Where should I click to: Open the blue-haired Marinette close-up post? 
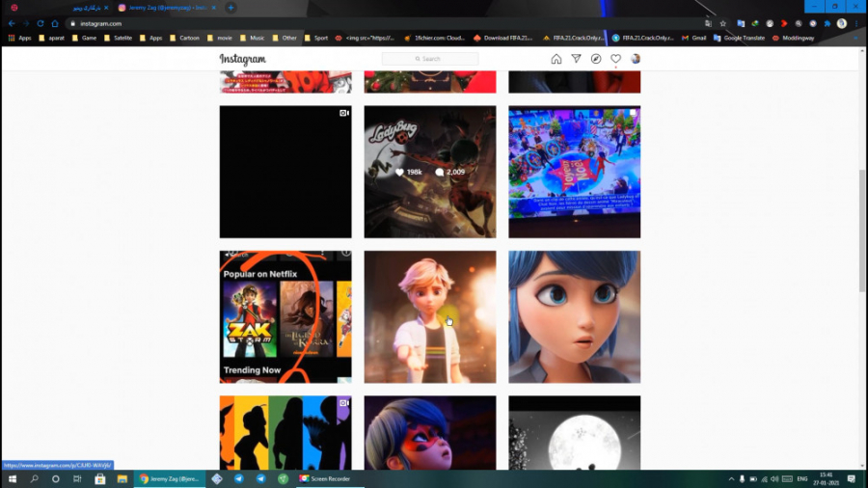[574, 316]
